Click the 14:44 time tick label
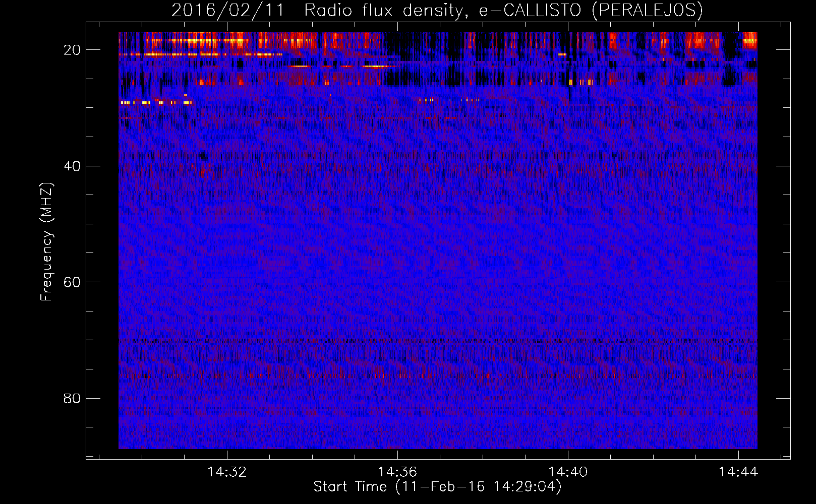Screen dimensions: 816x504 tap(738, 472)
